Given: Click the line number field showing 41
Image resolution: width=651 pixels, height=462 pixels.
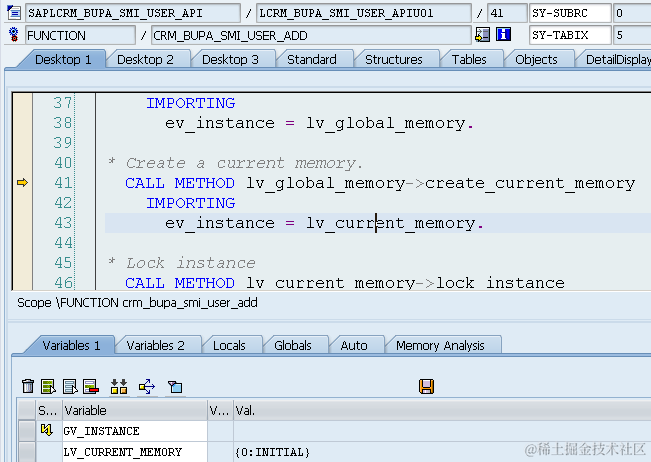Looking at the screenshot, I should pos(507,13).
